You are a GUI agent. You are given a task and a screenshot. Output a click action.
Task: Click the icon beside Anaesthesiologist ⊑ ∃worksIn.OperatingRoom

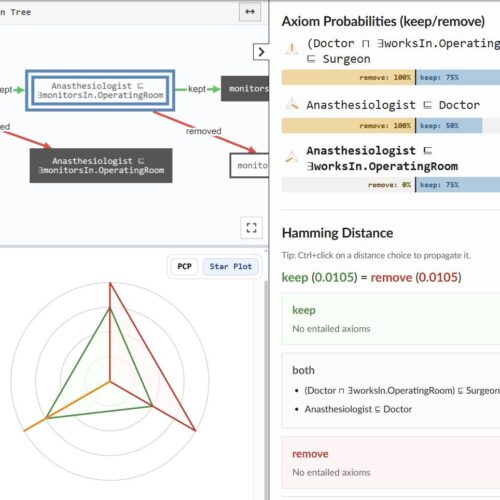pos(292,156)
